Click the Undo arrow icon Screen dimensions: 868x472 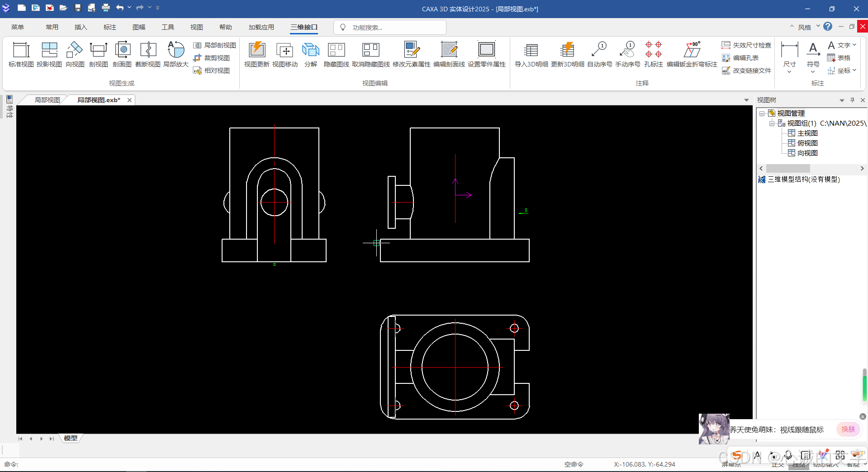119,8
